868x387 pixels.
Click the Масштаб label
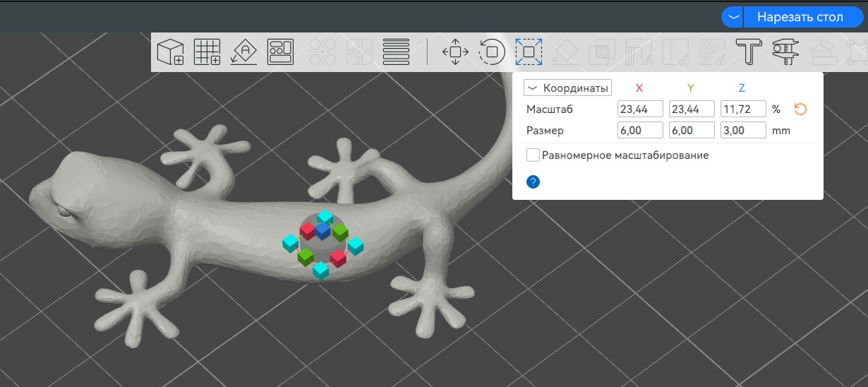550,109
